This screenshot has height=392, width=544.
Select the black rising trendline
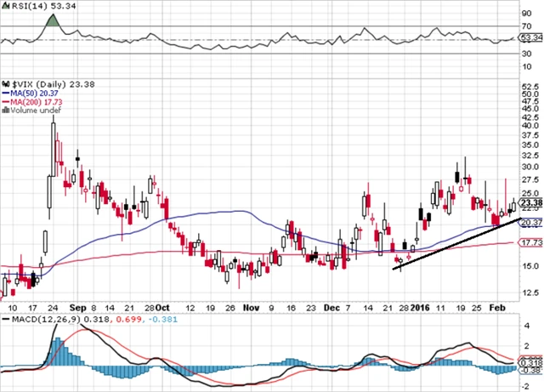(450, 246)
